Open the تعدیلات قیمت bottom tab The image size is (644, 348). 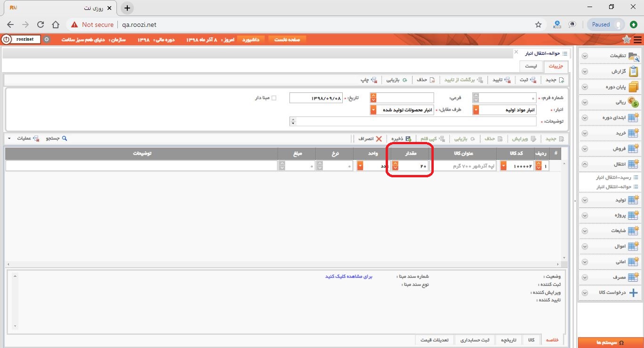[x=436, y=340]
